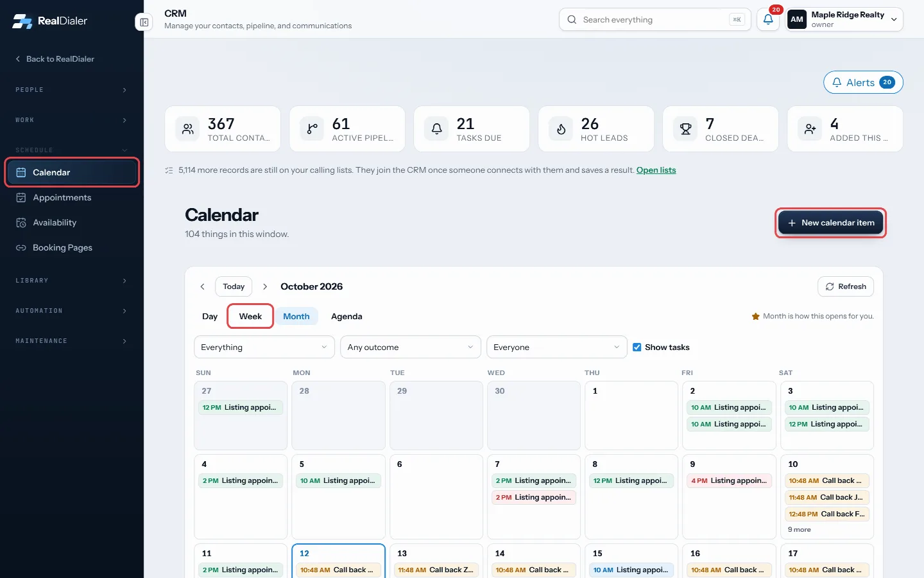Click the Booking Pages link icon
Screen dimensions: 924x578
(x=21, y=247)
